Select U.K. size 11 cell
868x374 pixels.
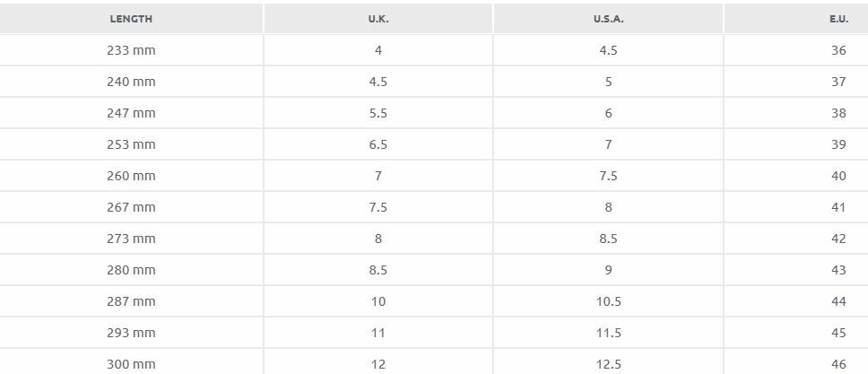point(378,333)
